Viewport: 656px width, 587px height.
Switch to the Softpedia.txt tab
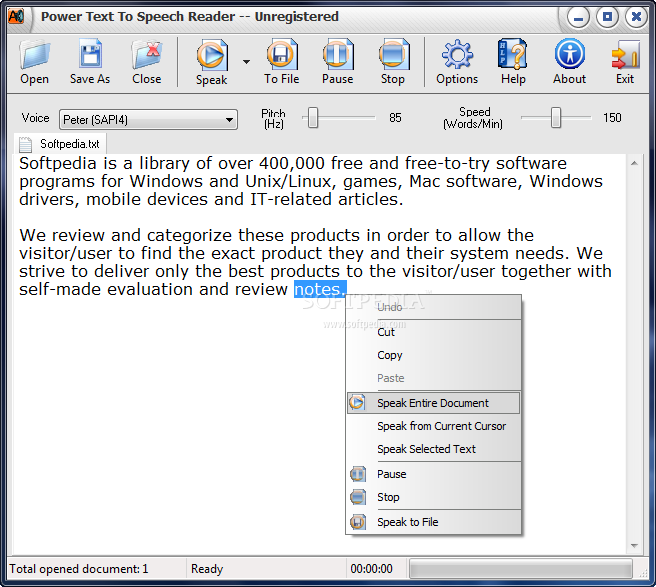coord(60,144)
